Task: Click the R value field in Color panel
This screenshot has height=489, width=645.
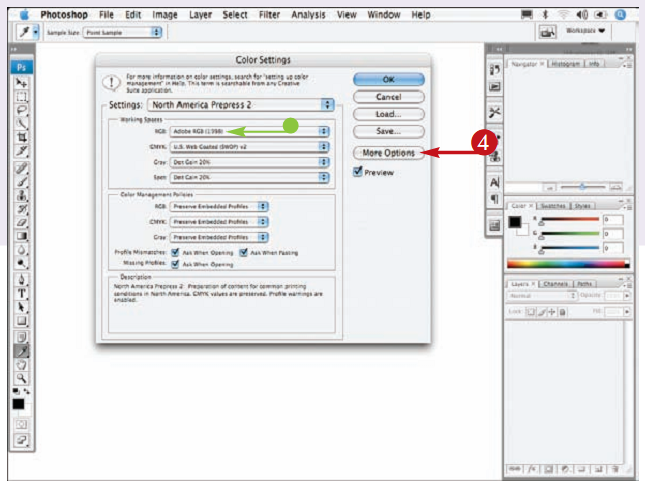Action: [x=613, y=220]
